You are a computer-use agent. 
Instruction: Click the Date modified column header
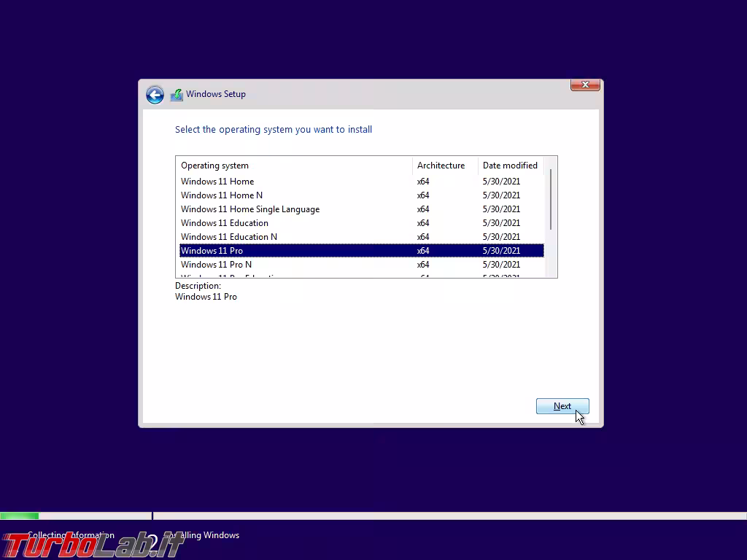coord(510,166)
